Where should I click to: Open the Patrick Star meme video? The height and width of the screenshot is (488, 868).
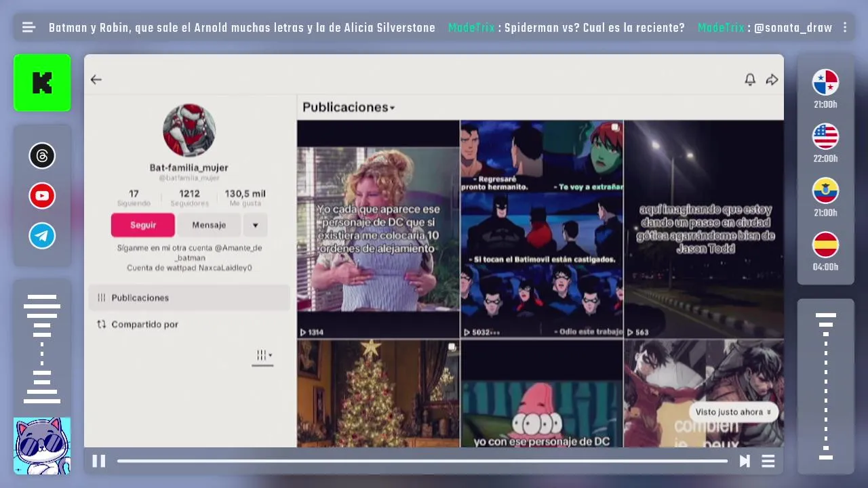tap(542, 394)
